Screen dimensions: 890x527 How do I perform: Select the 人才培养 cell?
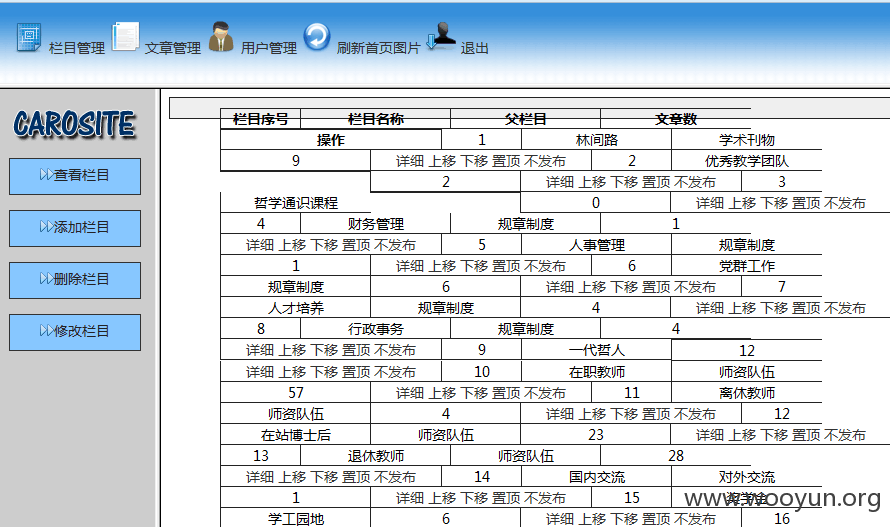click(x=296, y=308)
